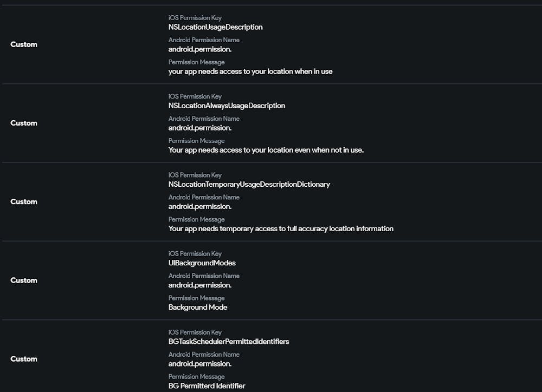Image resolution: width=542 pixels, height=392 pixels.
Task: Click the BGTaskSchedulerPermittedIdentifiers key field
Action: [229, 342]
